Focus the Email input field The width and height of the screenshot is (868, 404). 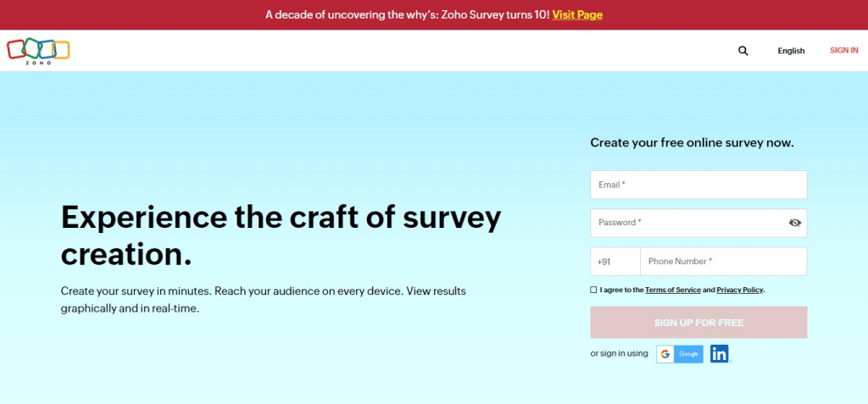pos(698,185)
